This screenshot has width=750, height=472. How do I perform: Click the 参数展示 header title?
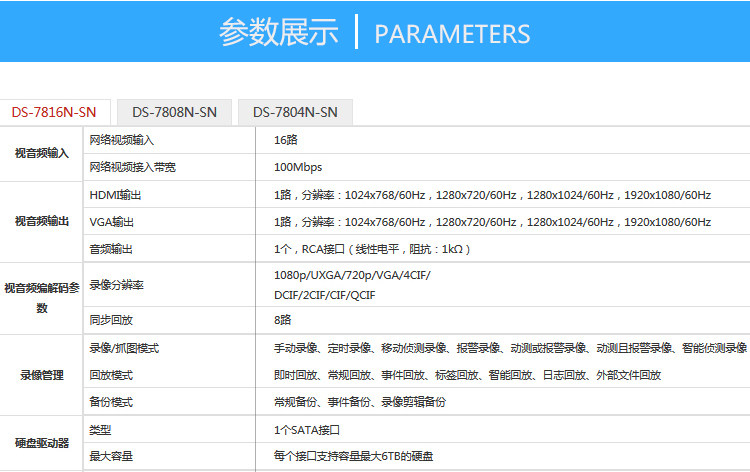pyautogui.click(x=279, y=33)
